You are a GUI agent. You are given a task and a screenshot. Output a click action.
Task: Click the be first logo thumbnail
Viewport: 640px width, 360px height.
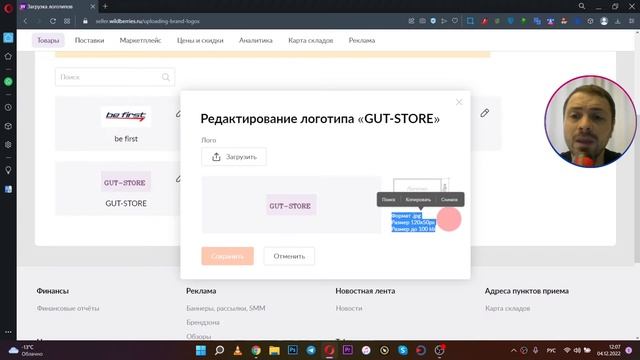[x=126, y=116]
